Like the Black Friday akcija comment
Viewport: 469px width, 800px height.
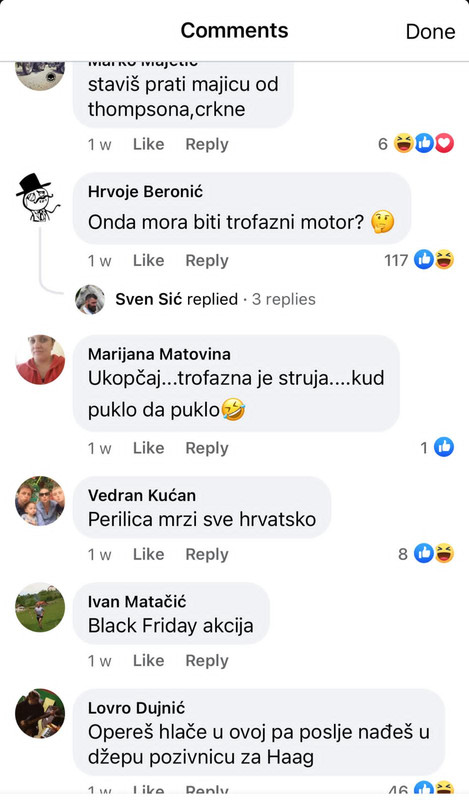149,660
